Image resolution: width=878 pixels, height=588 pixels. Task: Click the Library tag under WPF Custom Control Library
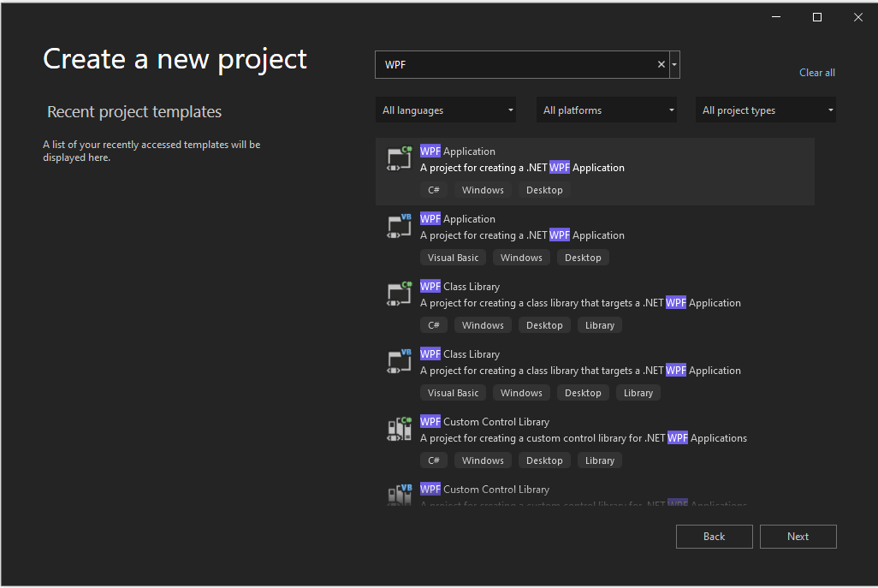pyautogui.click(x=599, y=460)
